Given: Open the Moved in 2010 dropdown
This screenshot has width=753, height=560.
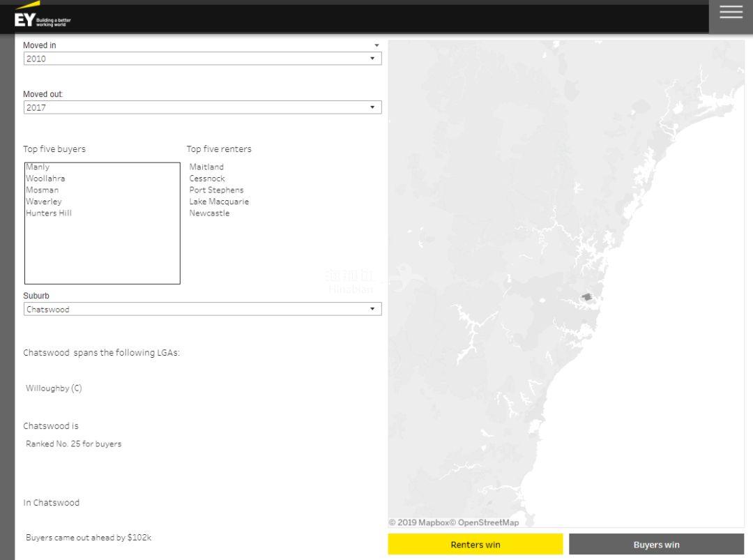Looking at the screenshot, I should tap(202, 59).
